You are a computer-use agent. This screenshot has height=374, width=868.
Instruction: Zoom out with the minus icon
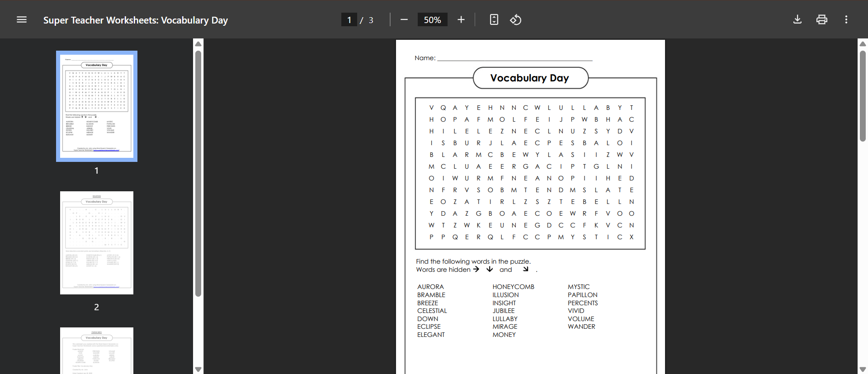pyautogui.click(x=404, y=20)
